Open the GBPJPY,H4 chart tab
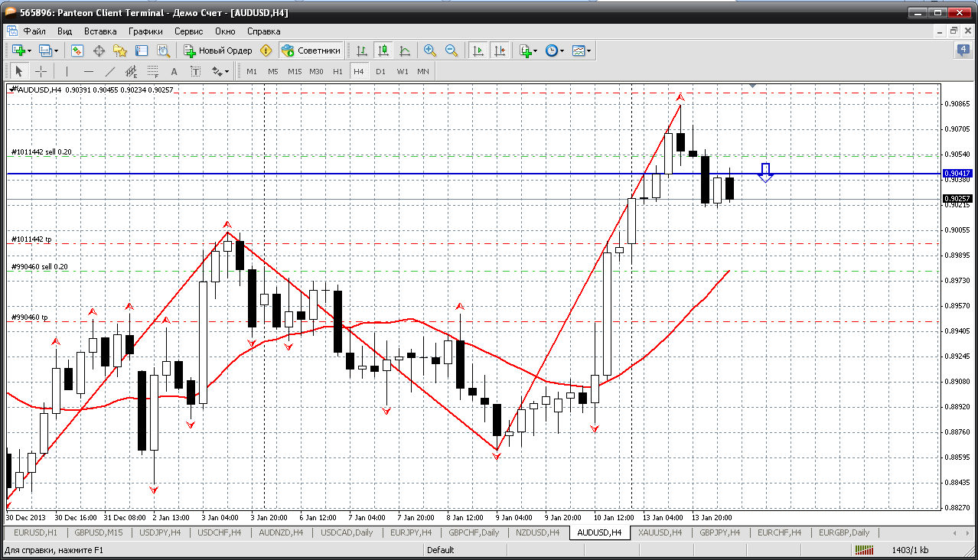This screenshot has height=560, width=978. click(719, 532)
